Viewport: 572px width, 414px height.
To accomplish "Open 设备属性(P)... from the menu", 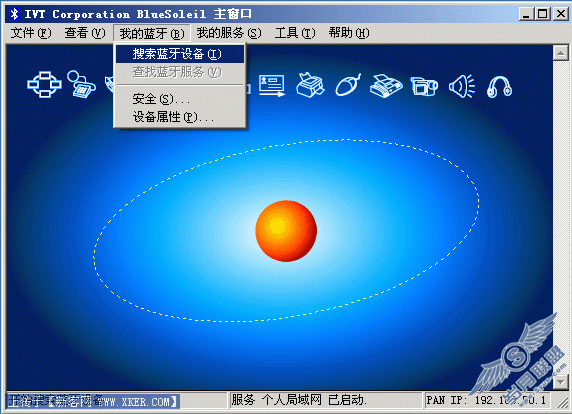I will pos(180,117).
